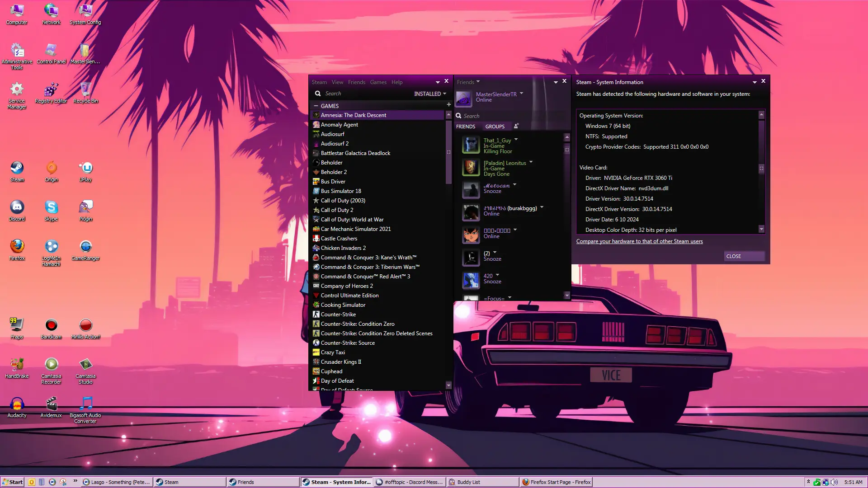Select the Audacity desktop icon
The height and width of the screenshot is (488, 868).
[17, 407]
